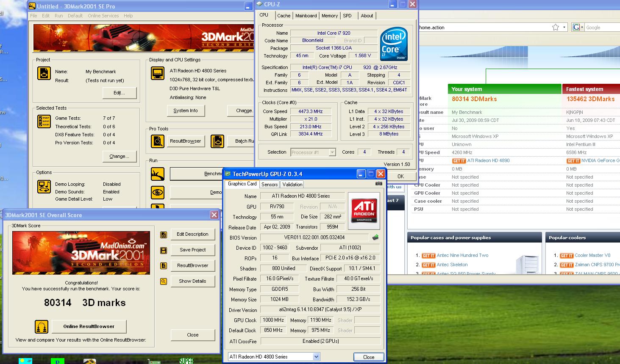
Task: Click the System Info button
Action: point(185,110)
